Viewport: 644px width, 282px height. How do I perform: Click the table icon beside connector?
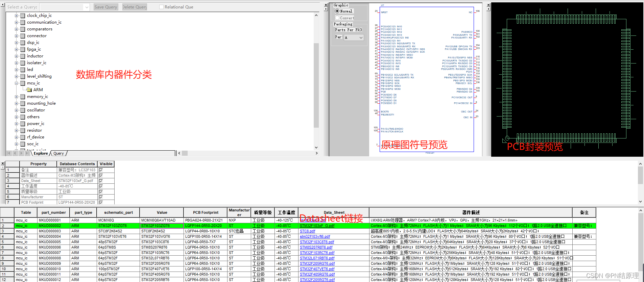[23, 36]
